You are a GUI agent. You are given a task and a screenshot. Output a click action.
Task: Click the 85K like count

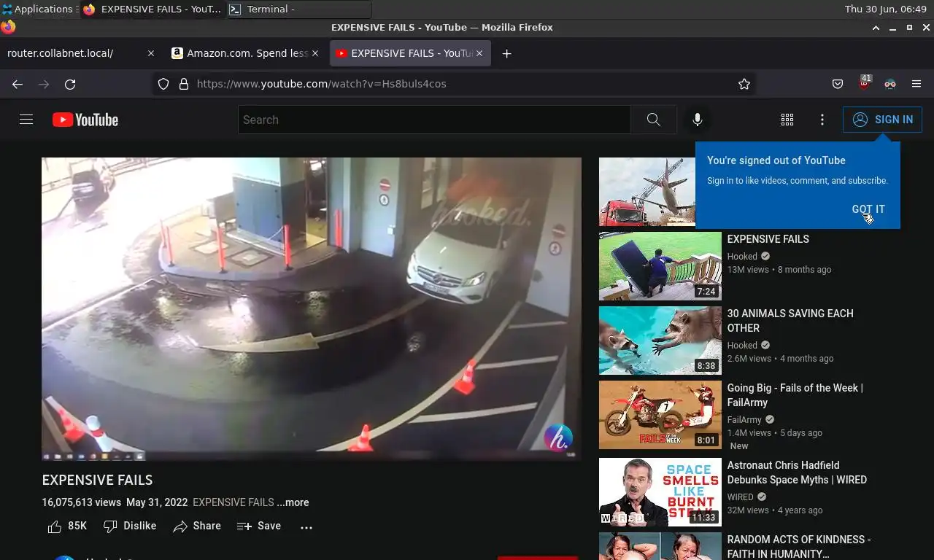point(77,526)
